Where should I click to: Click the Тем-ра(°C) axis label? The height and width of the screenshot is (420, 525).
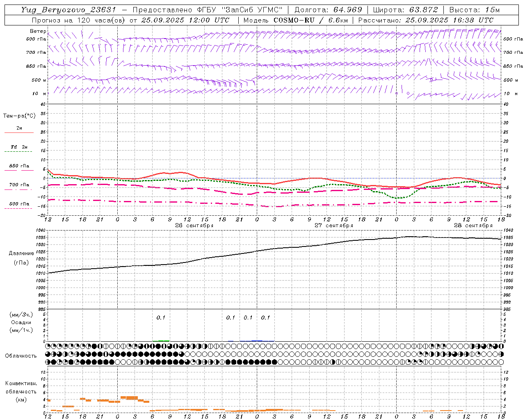[x=19, y=116]
